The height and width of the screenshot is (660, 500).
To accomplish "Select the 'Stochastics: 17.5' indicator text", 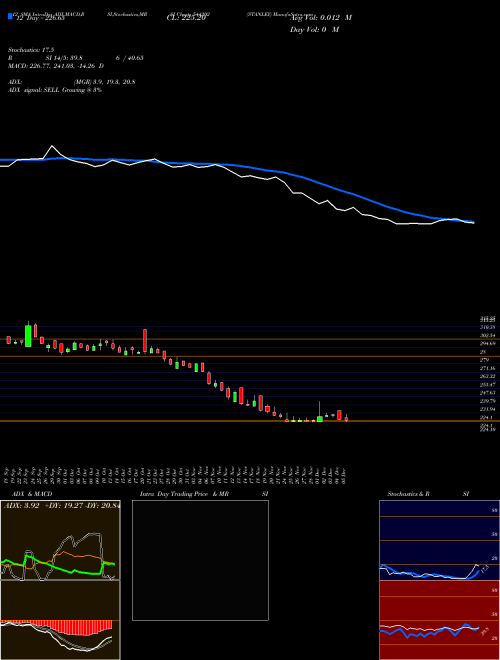I will pos(31,50).
